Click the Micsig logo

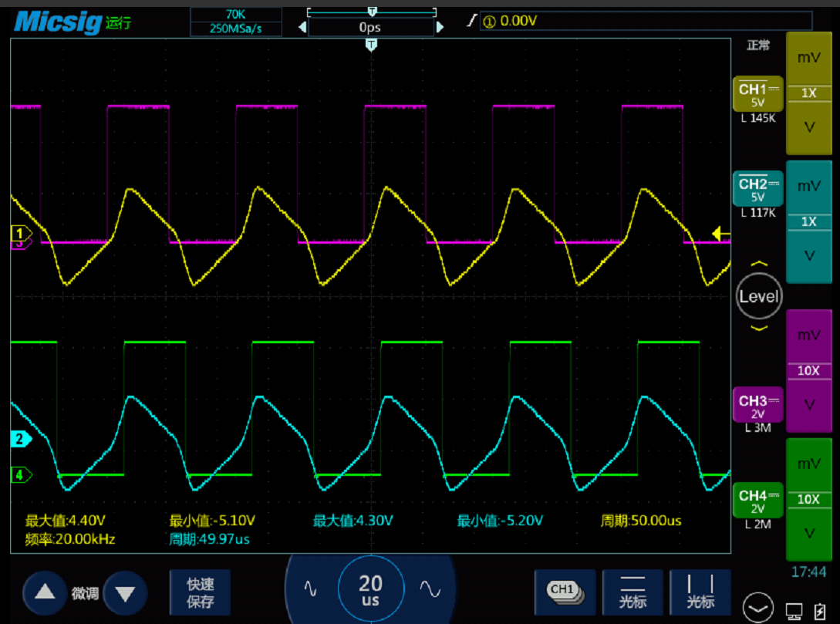(x=58, y=22)
